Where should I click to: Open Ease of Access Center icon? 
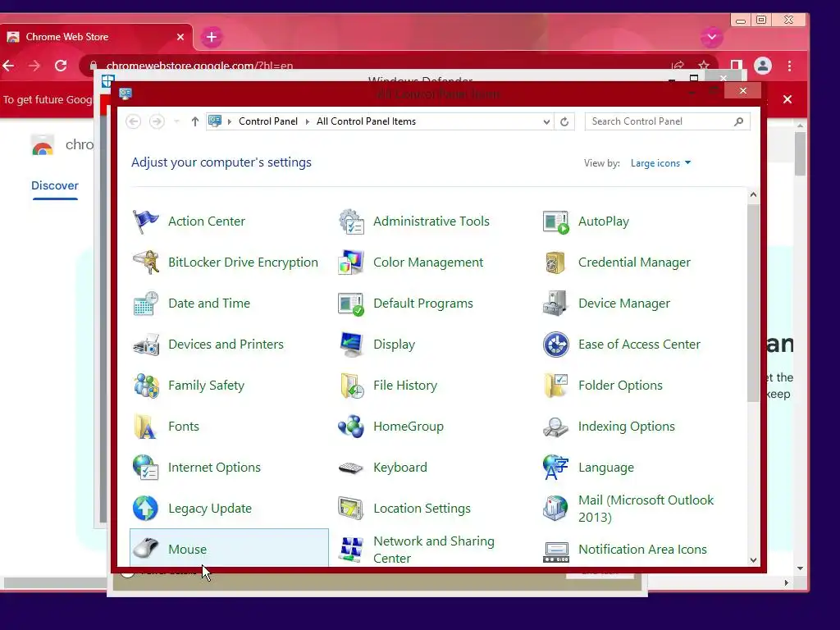(555, 345)
